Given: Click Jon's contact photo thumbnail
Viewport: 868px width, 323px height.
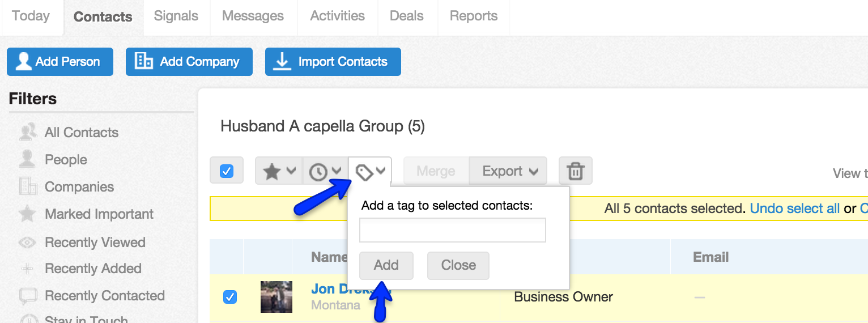Looking at the screenshot, I should click(276, 296).
